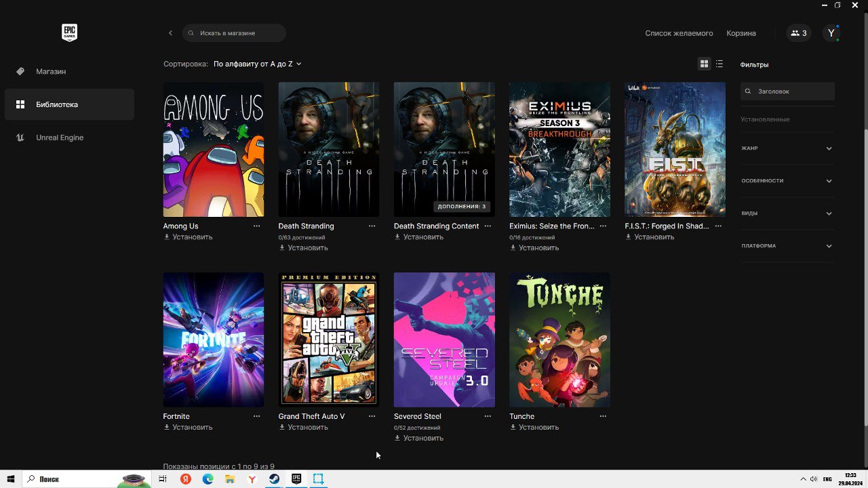Install Death Stranding Content
Viewport: 868px width, 488px height.
click(418, 237)
